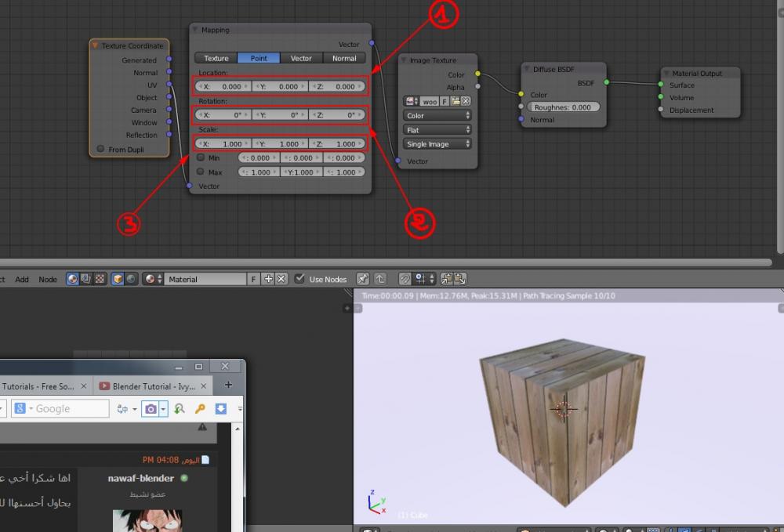The image size is (784, 532).
Task: Open the Flat projection dropdown
Action: [x=437, y=130]
